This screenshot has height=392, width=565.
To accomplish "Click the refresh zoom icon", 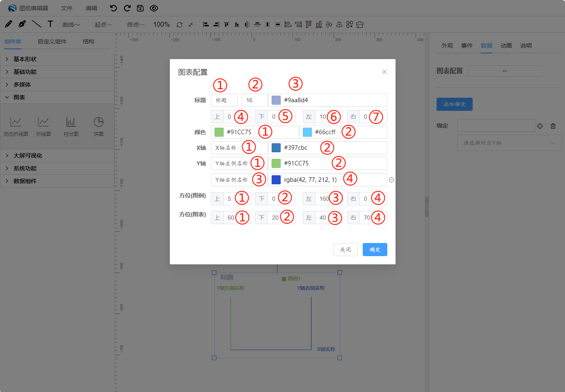I will tap(179, 25).
